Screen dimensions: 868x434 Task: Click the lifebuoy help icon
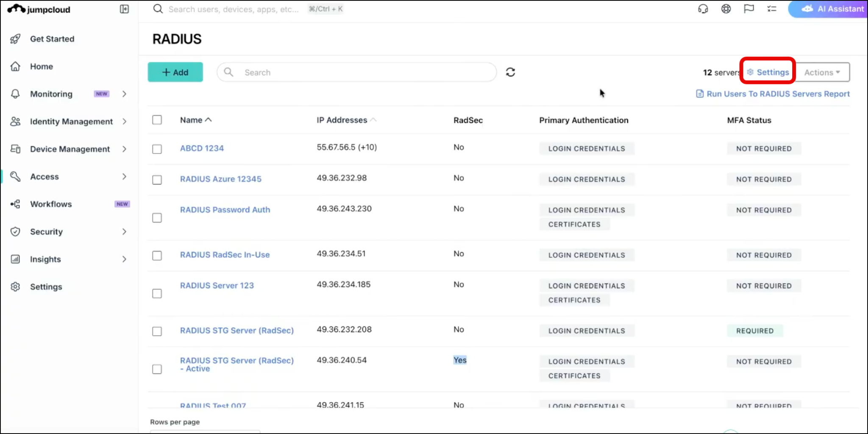[726, 9]
